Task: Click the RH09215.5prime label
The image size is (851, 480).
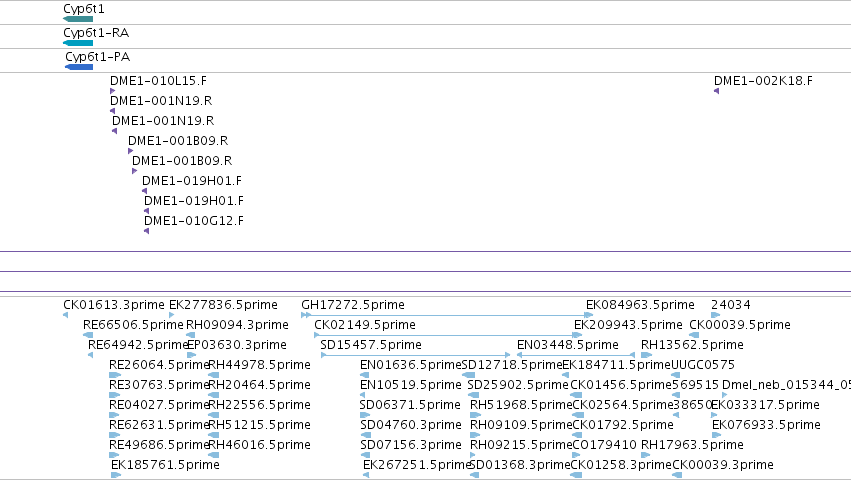Action: [521, 445]
